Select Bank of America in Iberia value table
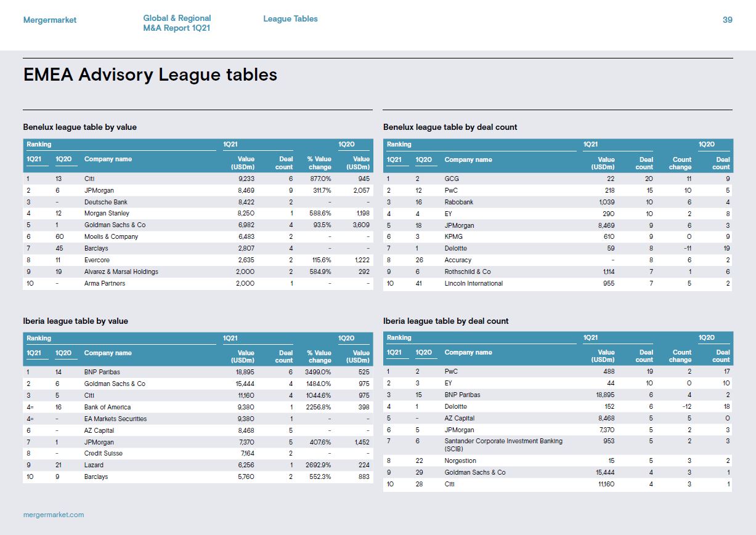The height and width of the screenshot is (535, 756). point(108,407)
